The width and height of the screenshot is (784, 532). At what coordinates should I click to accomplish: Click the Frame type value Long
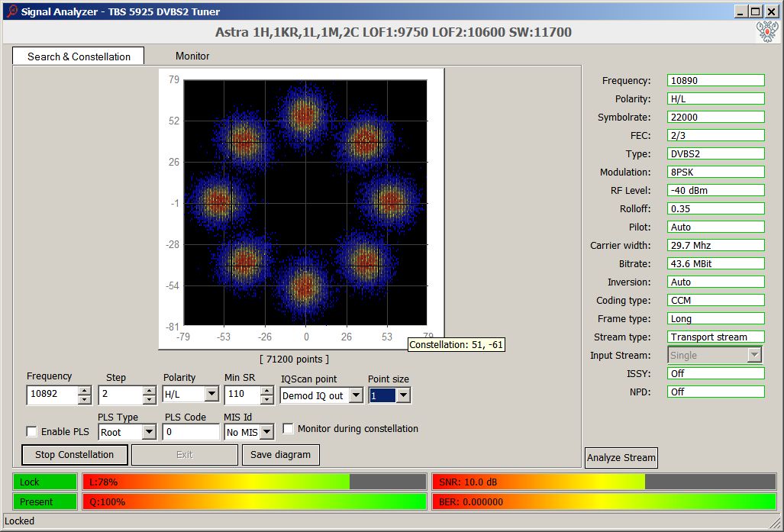point(715,318)
